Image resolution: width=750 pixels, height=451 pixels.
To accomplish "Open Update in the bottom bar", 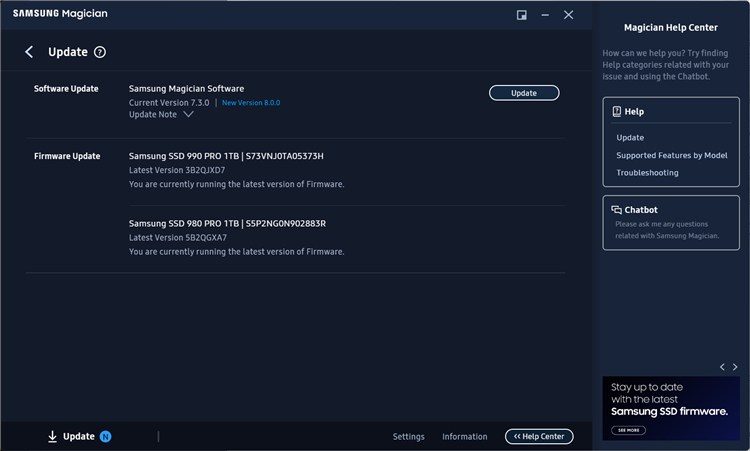I will click(x=79, y=436).
